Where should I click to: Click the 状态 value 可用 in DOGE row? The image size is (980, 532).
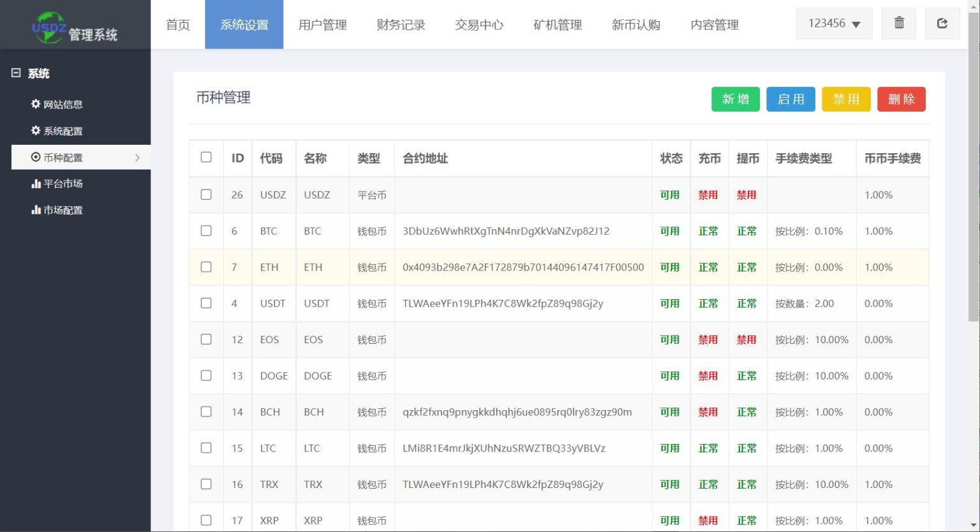[670, 376]
